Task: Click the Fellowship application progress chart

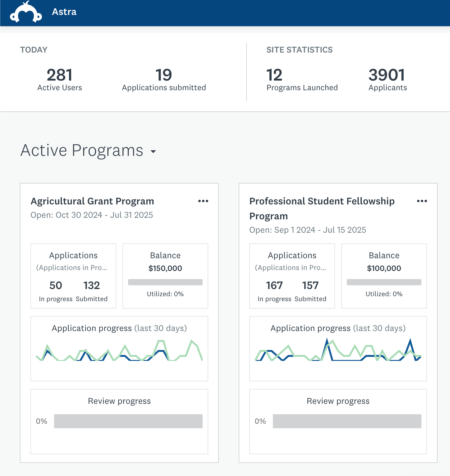Action: pos(338,352)
